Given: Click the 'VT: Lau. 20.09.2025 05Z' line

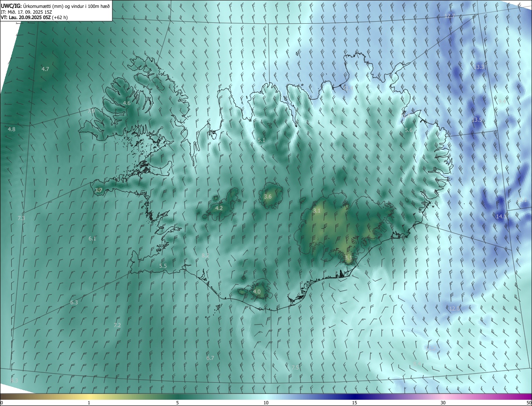Looking at the screenshot, I should (x=26, y=17).
